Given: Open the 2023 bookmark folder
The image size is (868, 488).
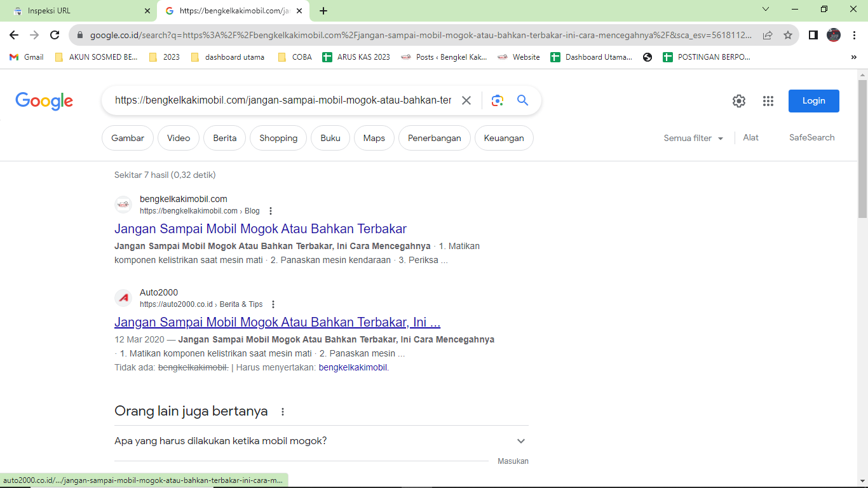Looking at the screenshot, I should pos(164,57).
